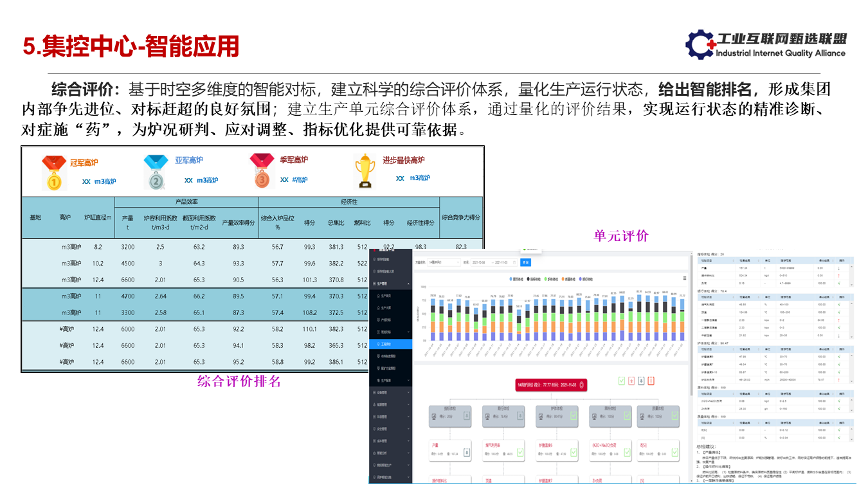Expand the 环保管理 sidebar chevron
The image size is (868, 488).
(408, 417)
